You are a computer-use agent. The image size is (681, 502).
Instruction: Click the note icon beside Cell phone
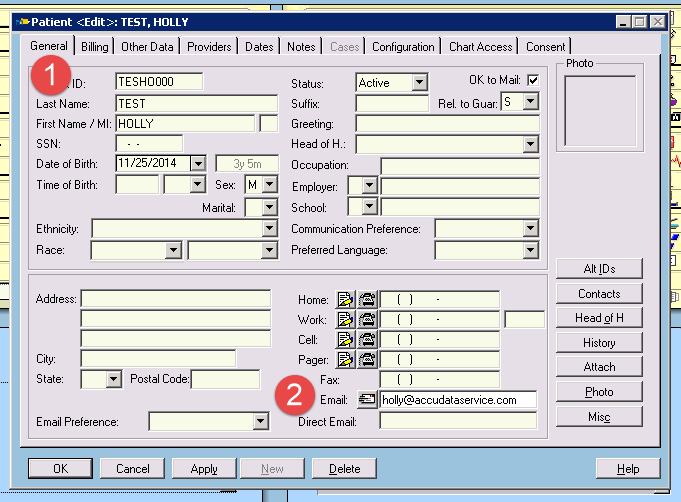[346, 339]
